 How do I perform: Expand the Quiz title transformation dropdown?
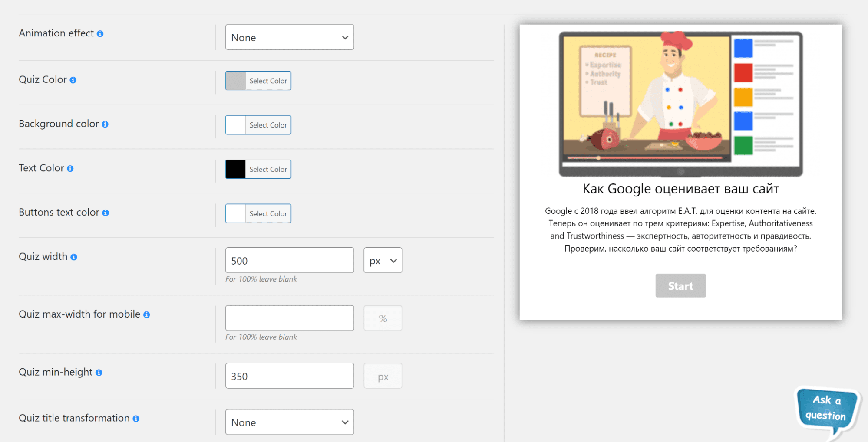[289, 422]
